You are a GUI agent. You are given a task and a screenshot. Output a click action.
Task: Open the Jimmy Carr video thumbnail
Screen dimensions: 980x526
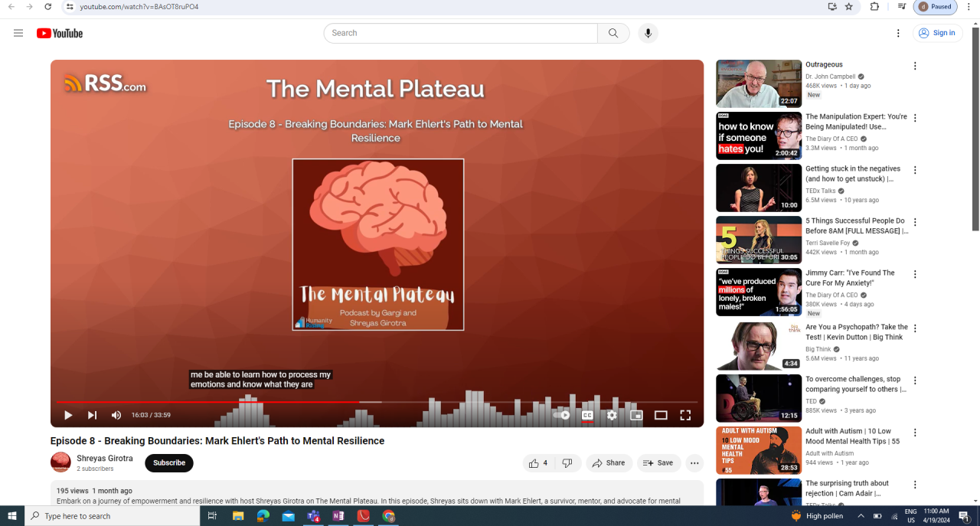pos(759,292)
